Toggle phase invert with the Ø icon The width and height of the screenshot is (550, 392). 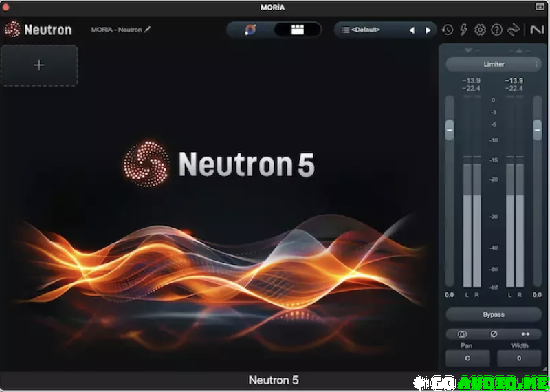click(493, 334)
